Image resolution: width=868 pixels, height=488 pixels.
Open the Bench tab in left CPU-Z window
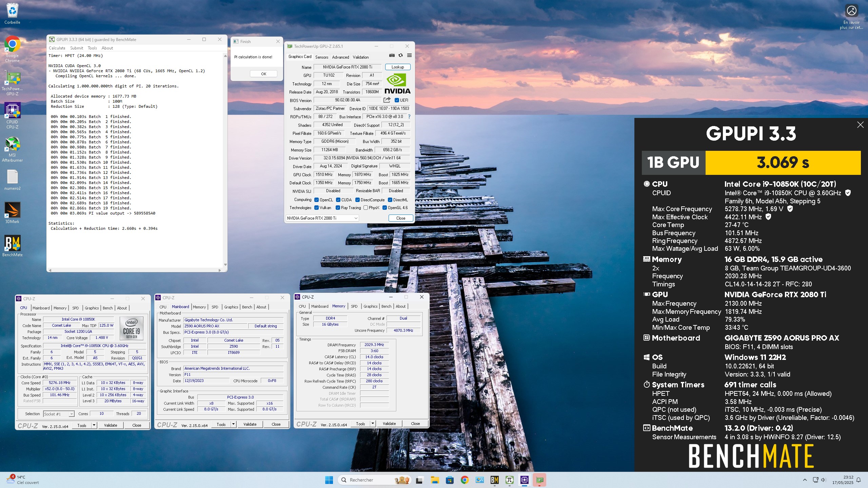pyautogui.click(x=107, y=308)
